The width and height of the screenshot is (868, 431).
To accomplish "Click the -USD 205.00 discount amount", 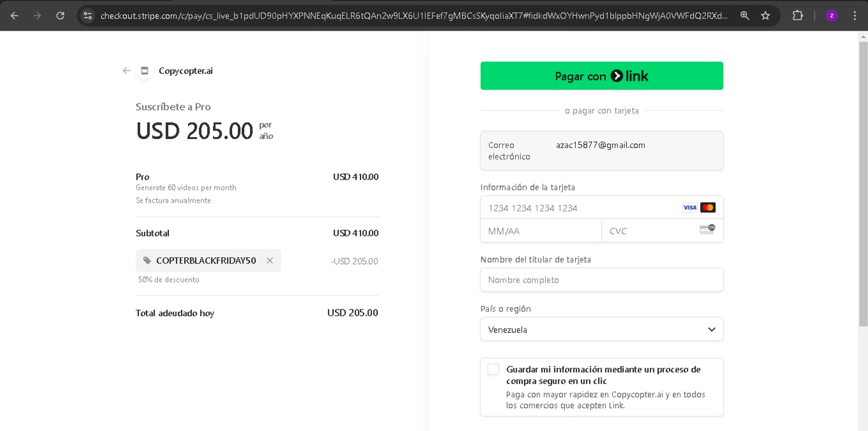I will [354, 261].
